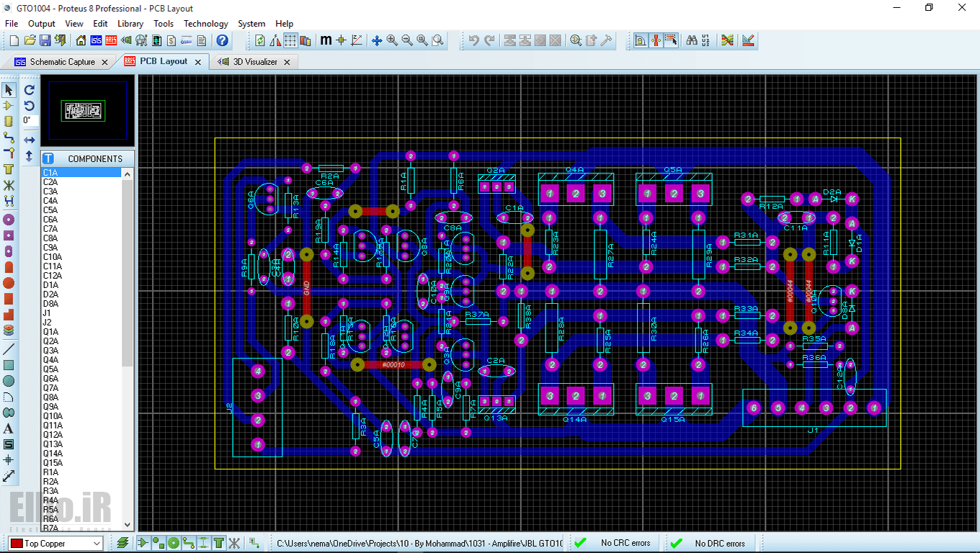The height and width of the screenshot is (553, 980).
Task: Click the Zoom In magnifier icon
Action: pos(392,40)
